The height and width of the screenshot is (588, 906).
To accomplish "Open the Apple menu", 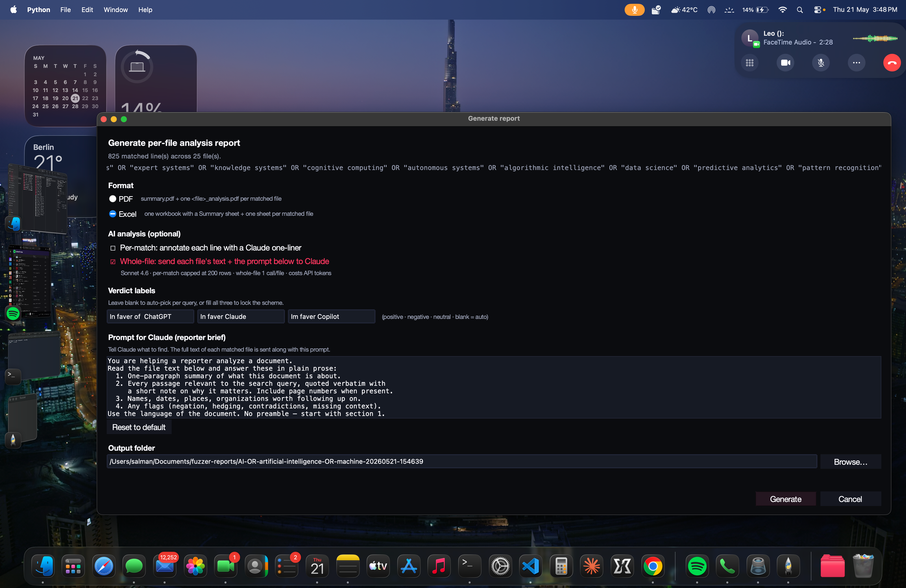I will [x=14, y=10].
